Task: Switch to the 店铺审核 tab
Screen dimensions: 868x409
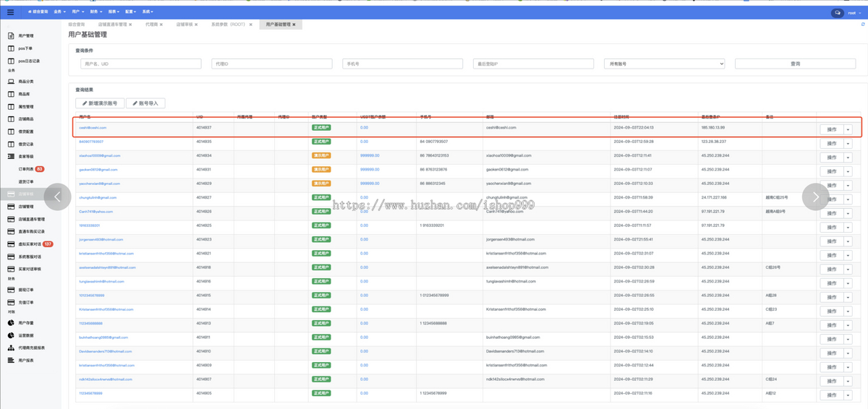Action: pos(184,25)
